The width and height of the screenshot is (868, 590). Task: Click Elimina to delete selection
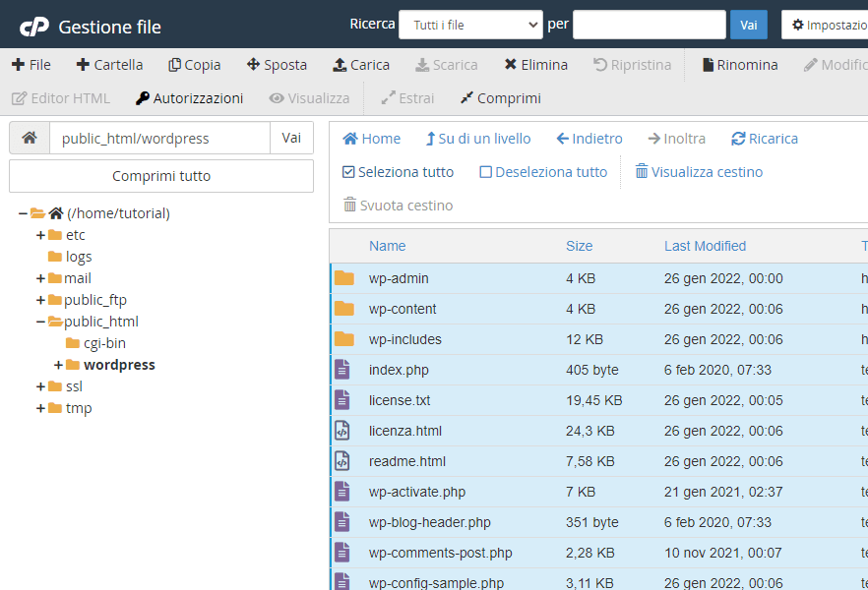(x=535, y=65)
